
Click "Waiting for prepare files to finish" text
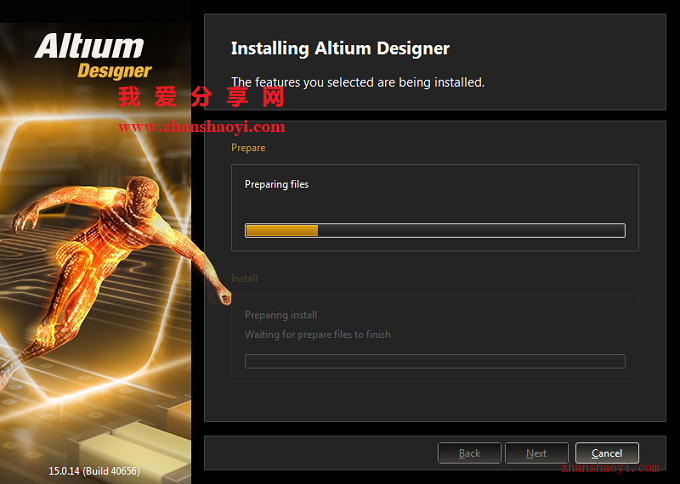click(317, 335)
